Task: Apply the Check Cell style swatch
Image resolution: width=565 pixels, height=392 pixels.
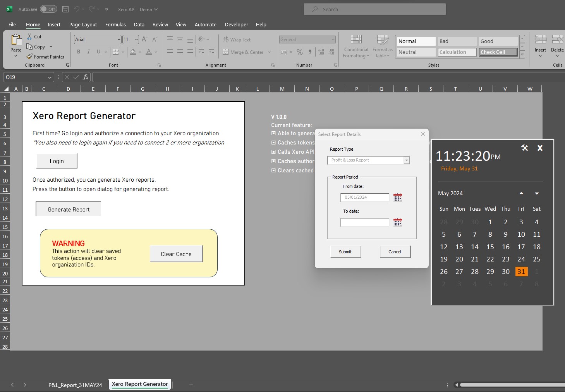Action: 498,52
